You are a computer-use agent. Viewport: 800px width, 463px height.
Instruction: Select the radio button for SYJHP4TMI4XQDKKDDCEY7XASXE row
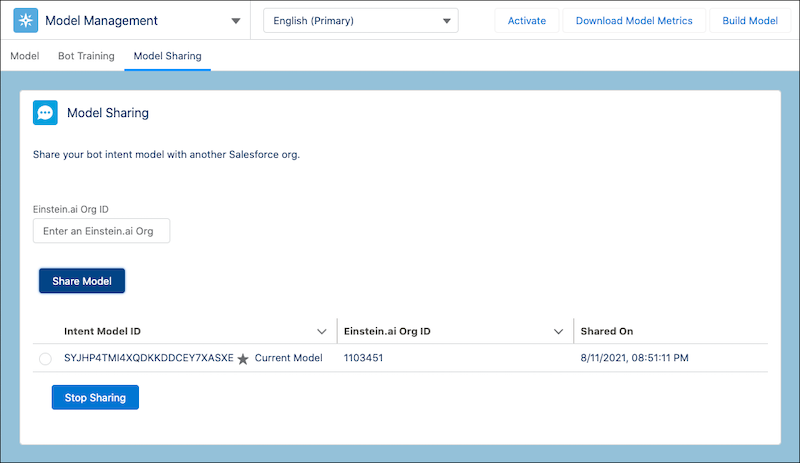click(45, 359)
